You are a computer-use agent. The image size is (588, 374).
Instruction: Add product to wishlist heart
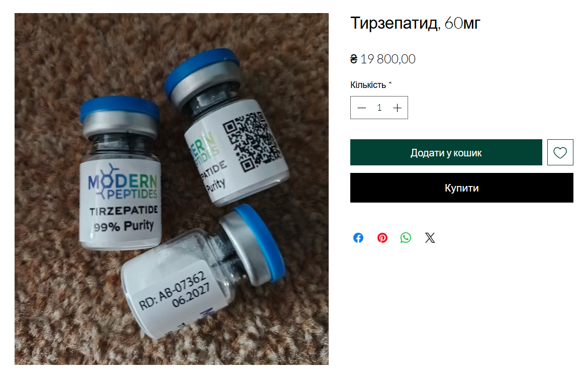click(560, 152)
